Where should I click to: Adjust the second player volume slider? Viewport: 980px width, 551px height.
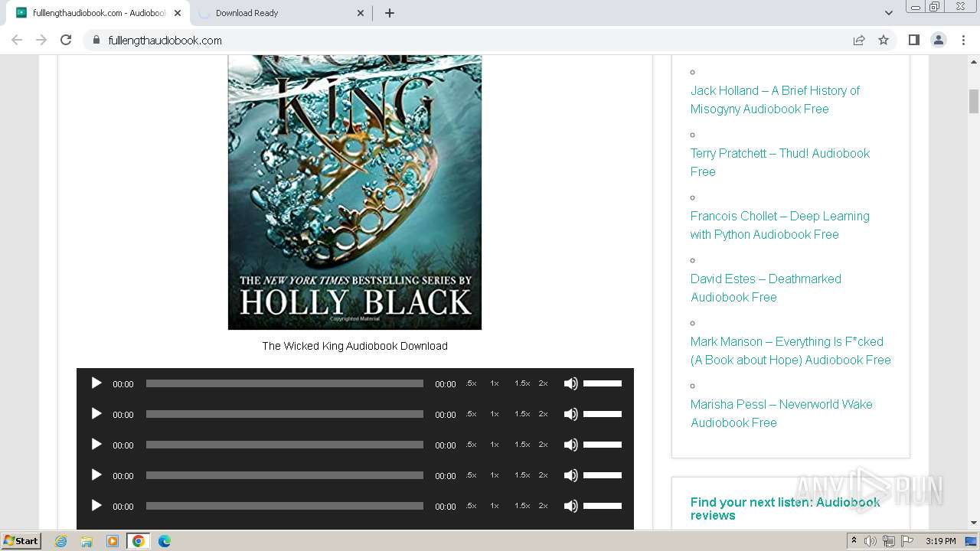603,414
